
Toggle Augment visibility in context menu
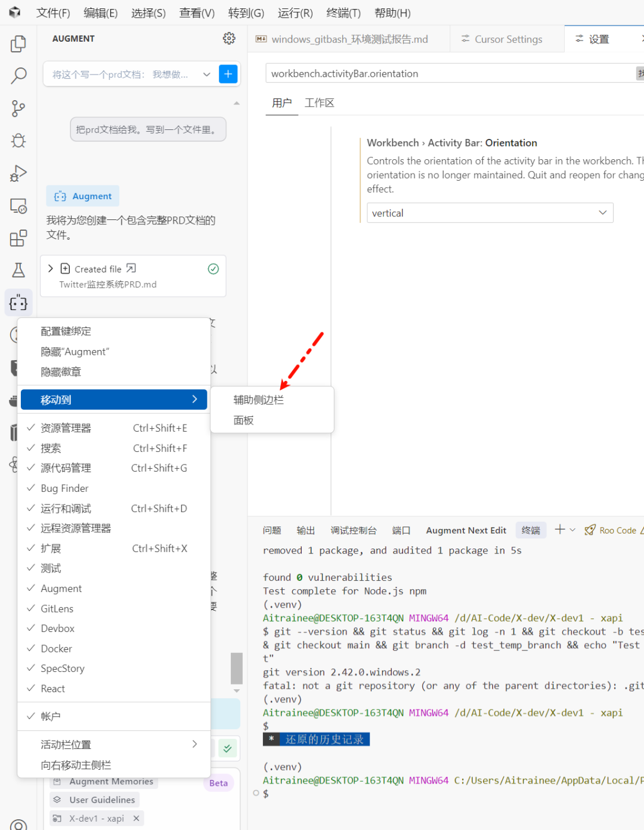[x=114, y=589]
